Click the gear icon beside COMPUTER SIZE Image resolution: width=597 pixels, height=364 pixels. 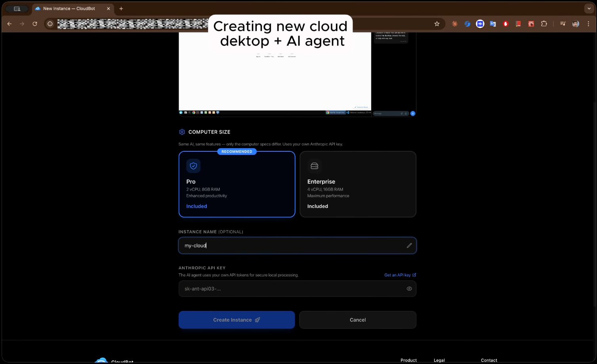tap(182, 132)
